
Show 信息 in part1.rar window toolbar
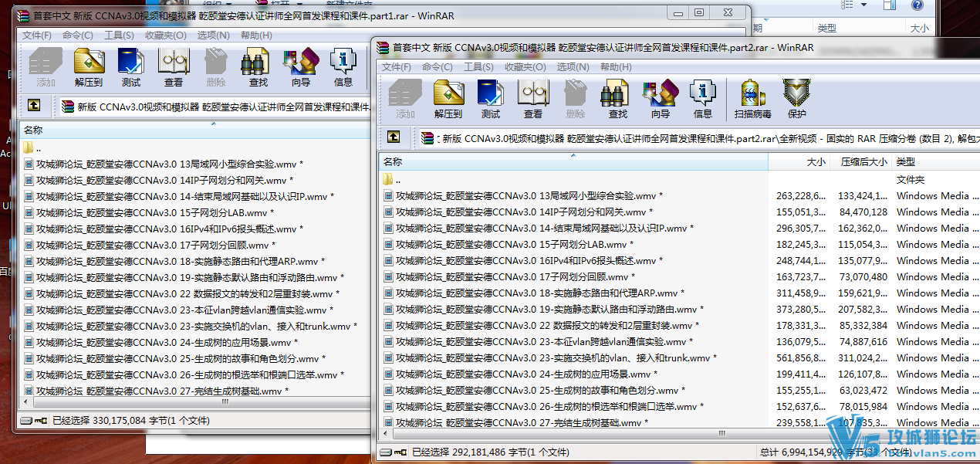343,67
